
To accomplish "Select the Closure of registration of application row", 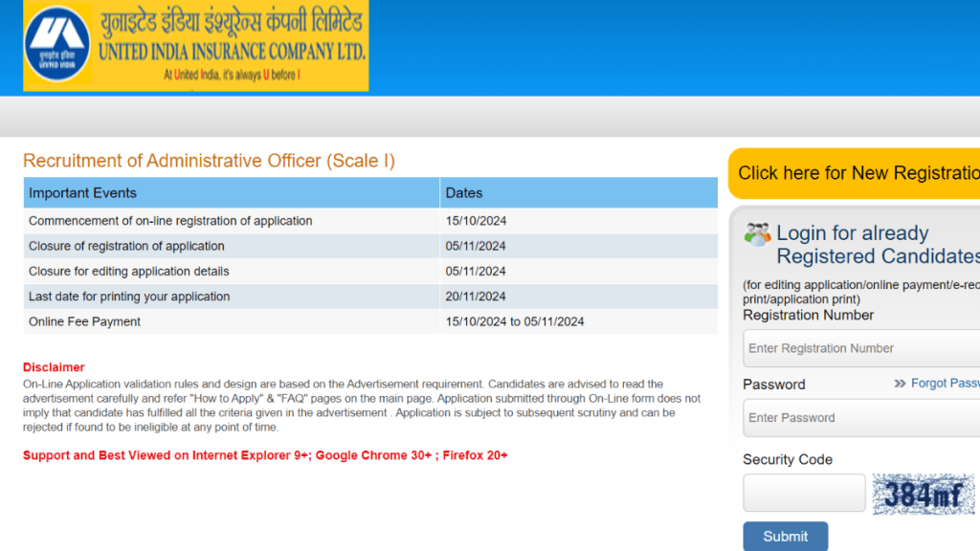I will (x=126, y=246).
